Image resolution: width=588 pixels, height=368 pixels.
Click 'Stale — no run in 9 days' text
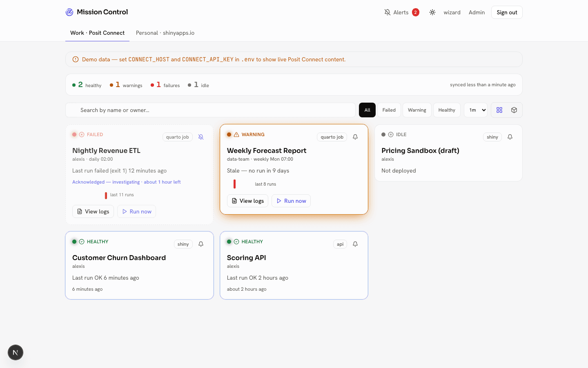tap(258, 171)
